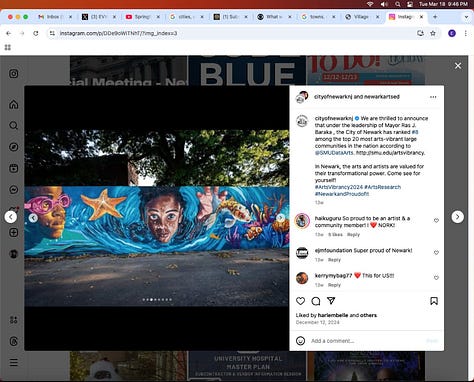Save post with bookmark icon
The image size is (474, 382).
pyautogui.click(x=434, y=301)
